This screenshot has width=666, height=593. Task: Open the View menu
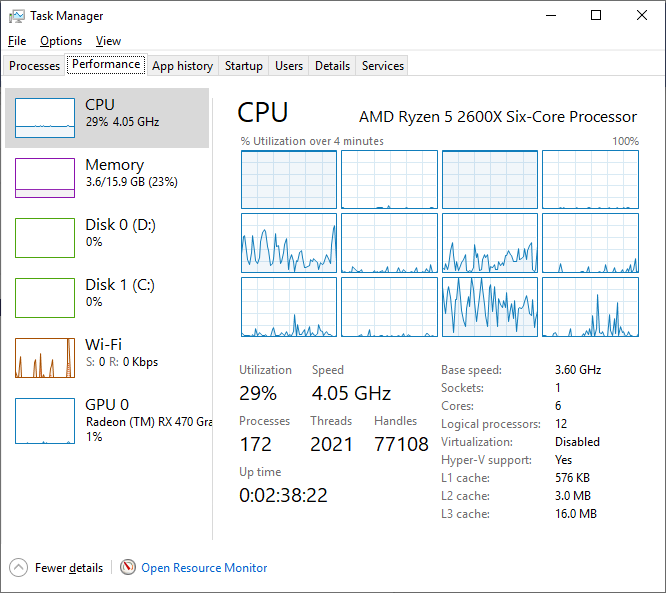[x=108, y=41]
